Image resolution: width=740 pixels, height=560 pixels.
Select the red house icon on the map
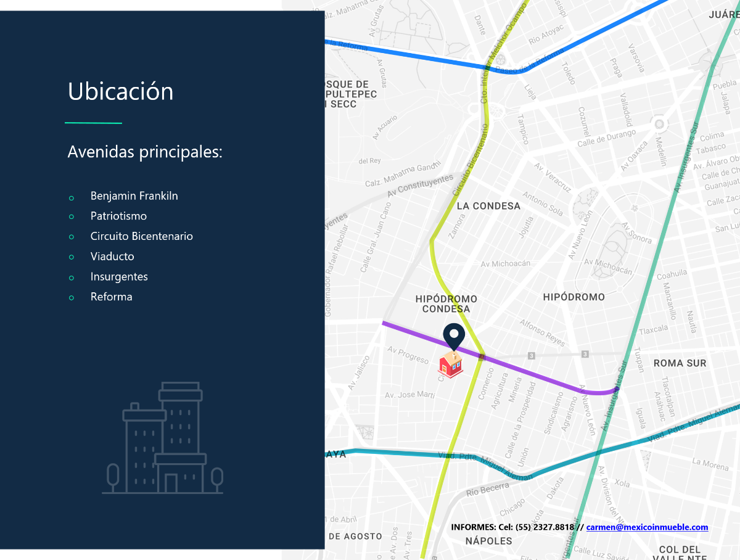pyautogui.click(x=451, y=366)
